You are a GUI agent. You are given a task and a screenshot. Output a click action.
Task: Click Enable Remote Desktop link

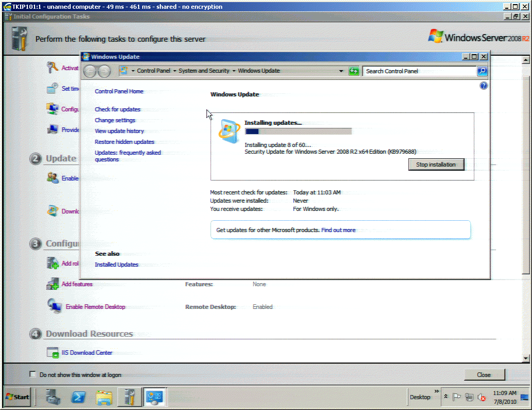point(95,307)
